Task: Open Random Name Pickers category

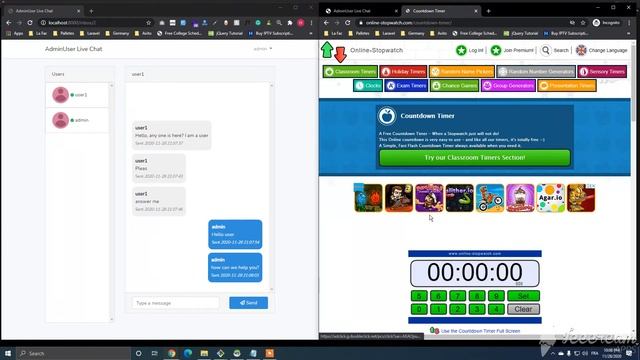Action: coord(462,72)
